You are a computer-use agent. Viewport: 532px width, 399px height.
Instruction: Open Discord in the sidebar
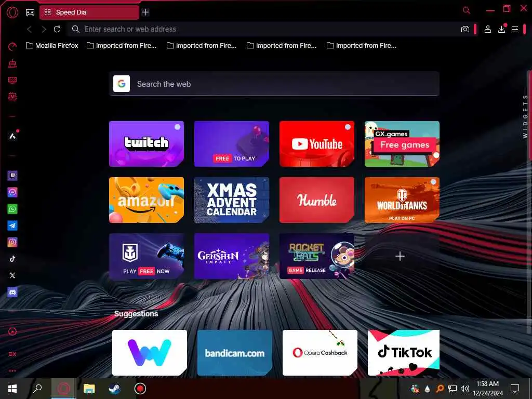[x=12, y=292]
